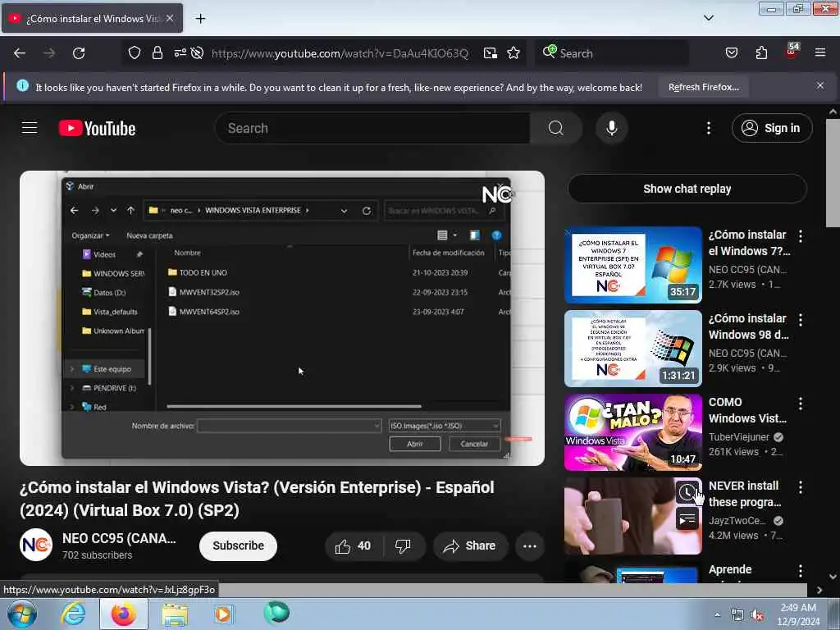Open options for COMO Windows Vista video

click(801, 403)
